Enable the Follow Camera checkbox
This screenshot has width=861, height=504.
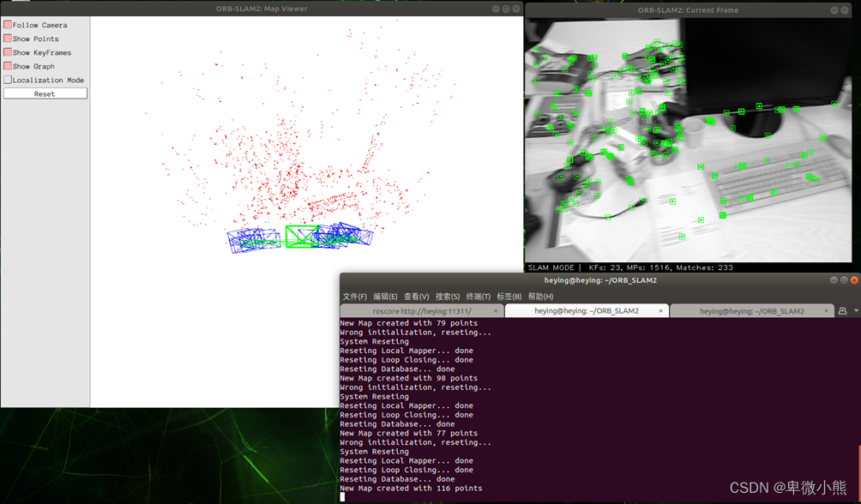(x=7, y=24)
